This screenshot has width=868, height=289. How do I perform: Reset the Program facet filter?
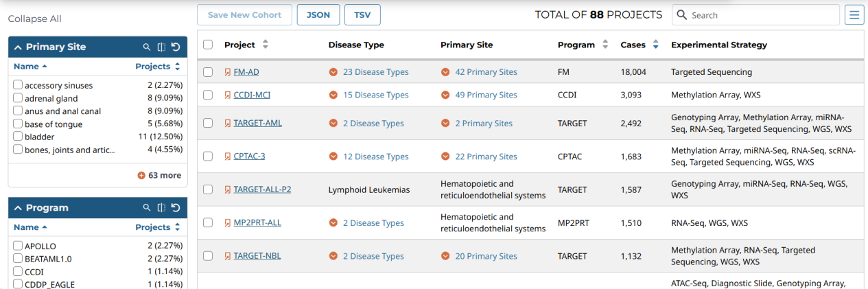coord(176,208)
